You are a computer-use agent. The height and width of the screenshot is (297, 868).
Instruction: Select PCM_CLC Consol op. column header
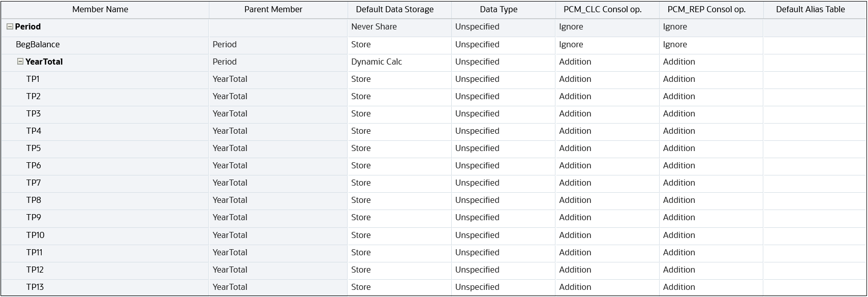point(602,10)
